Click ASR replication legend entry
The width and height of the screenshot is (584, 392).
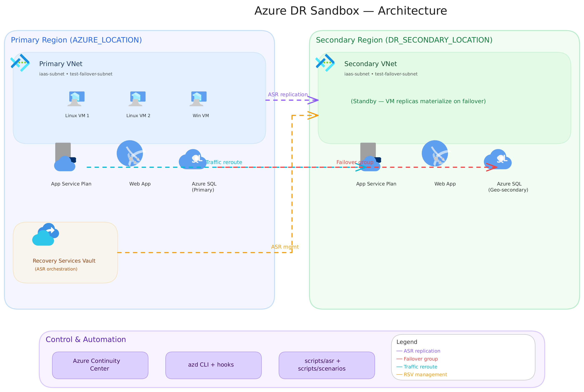(x=418, y=351)
